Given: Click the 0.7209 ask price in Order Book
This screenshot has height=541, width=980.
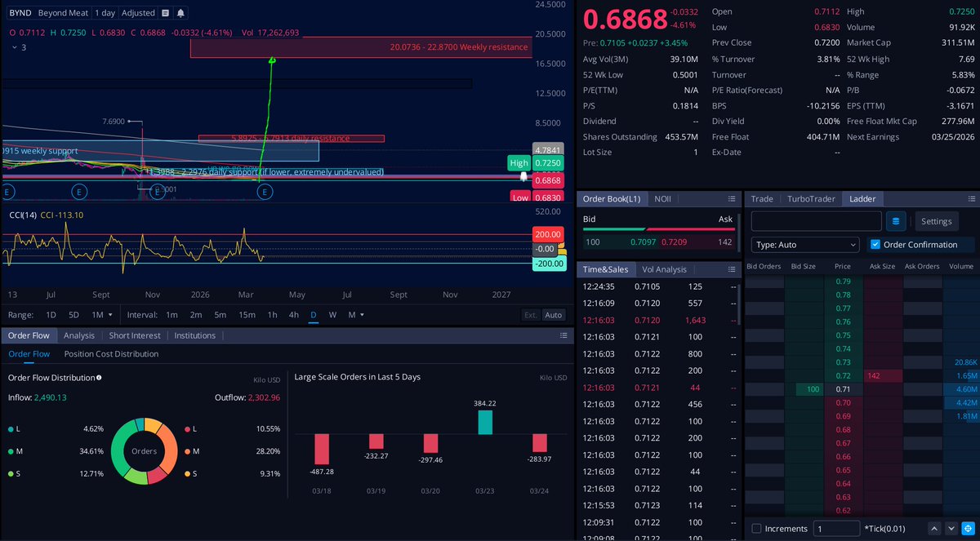Looking at the screenshot, I should click(x=674, y=242).
